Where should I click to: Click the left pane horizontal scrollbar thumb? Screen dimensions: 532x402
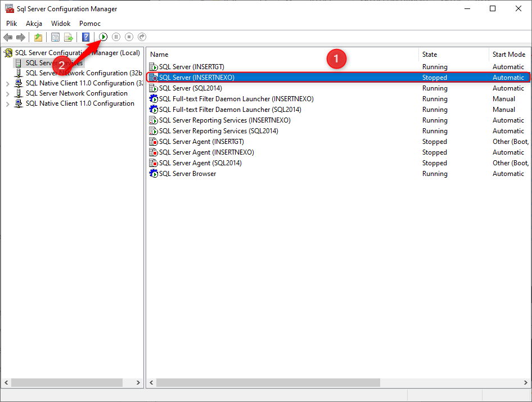coord(67,383)
